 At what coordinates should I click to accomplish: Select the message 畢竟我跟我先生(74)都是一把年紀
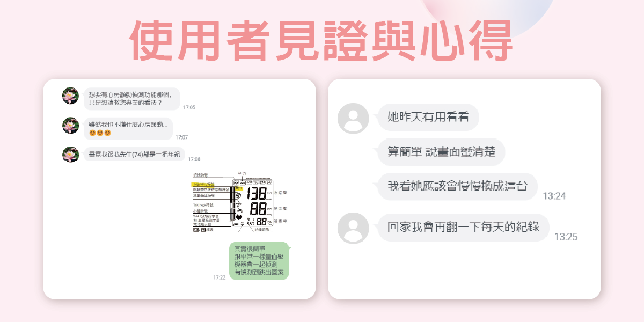pos(134,155)
